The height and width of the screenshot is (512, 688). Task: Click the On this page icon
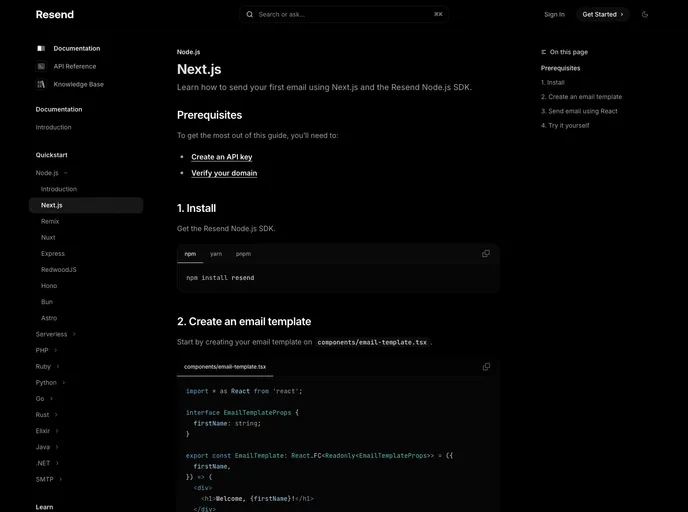click(x=543, y=52)
